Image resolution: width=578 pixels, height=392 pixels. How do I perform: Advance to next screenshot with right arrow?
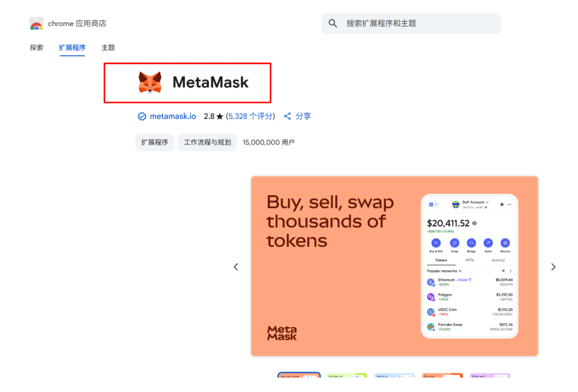[553, 267]
